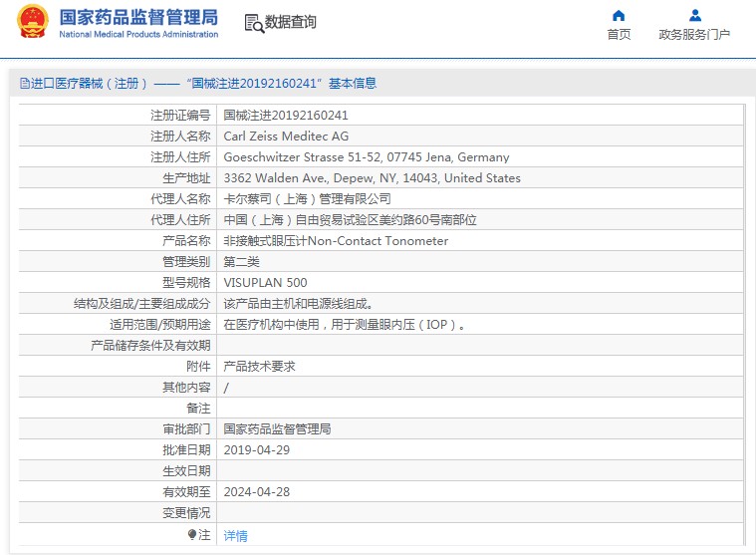Click the 生产地址 row label

click(x=186, y=178)
